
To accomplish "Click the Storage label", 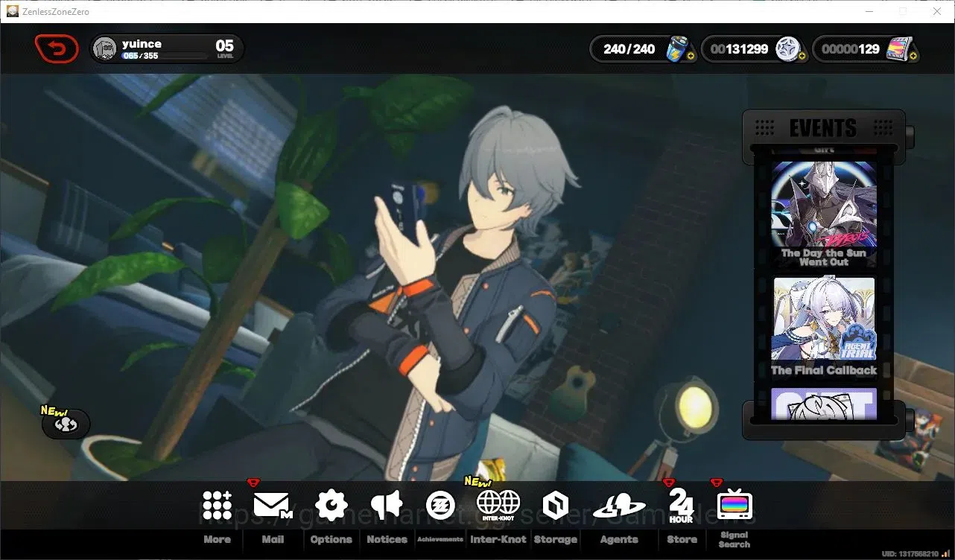I will click(x=556, y=539).
